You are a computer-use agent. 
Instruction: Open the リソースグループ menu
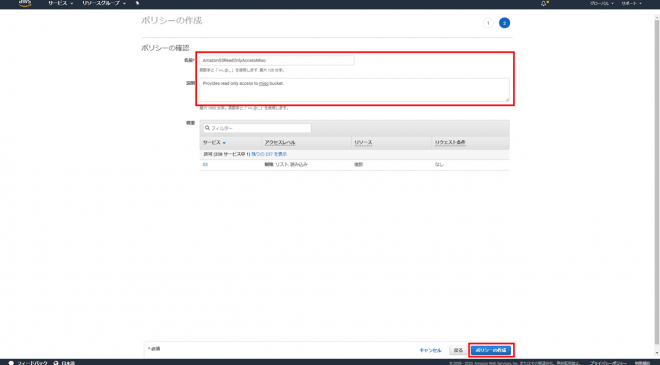[104, 3]
